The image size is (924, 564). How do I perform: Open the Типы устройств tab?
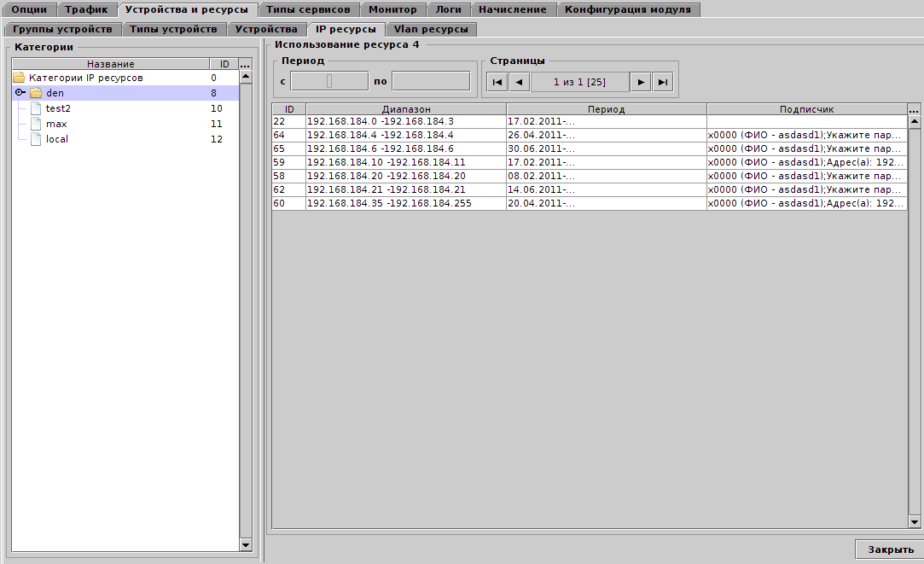[x=173, y=29]
